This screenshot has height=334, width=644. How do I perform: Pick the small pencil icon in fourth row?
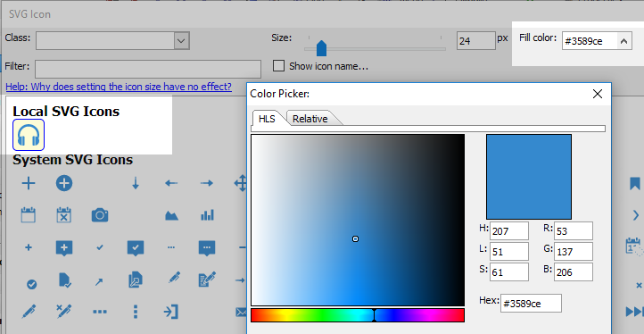174,278
